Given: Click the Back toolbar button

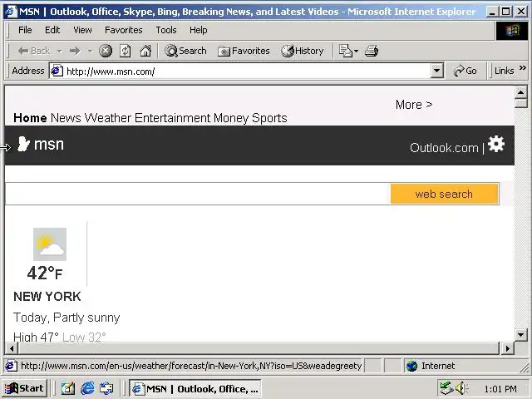Looking at the screenshot, I should pos(34,51).
